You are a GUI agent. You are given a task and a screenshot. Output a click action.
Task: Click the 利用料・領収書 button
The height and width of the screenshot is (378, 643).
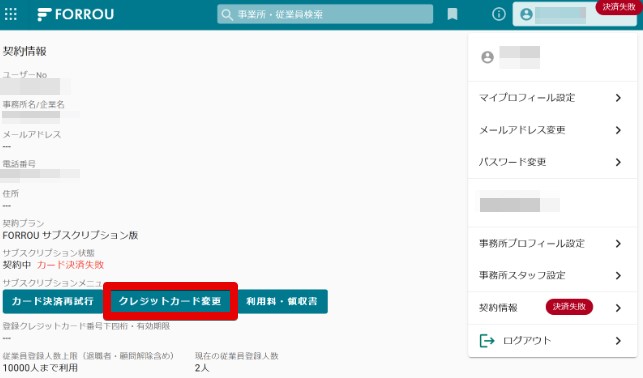coord(282,301)
